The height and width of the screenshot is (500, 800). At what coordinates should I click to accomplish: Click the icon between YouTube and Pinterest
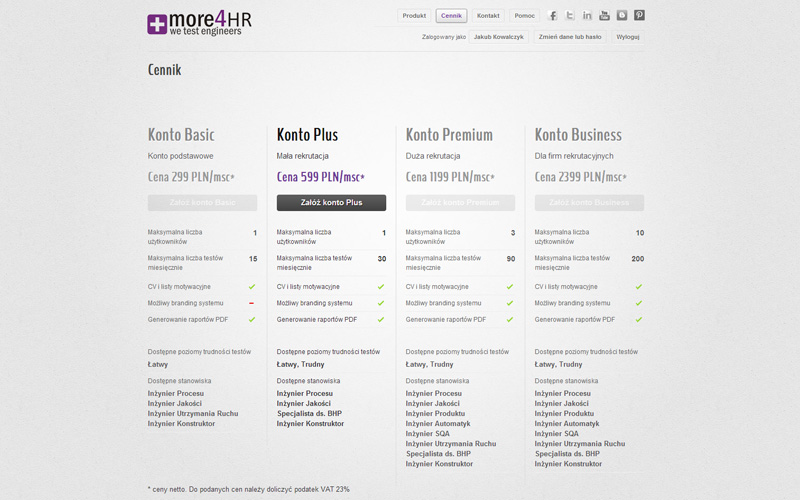[621, 15]
